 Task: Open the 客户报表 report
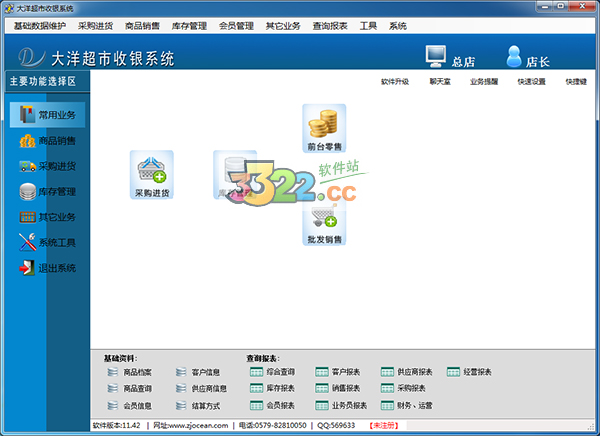pyautogui.click(x=338, y=372)
